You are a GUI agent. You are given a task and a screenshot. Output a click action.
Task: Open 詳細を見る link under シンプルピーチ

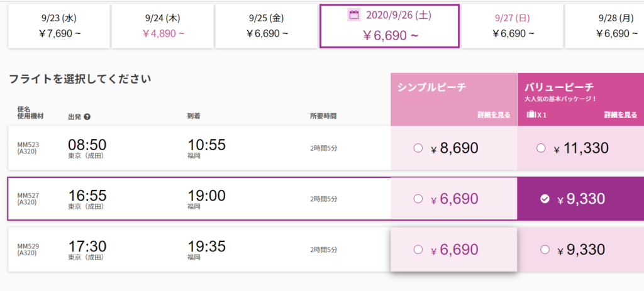[494, 115]
